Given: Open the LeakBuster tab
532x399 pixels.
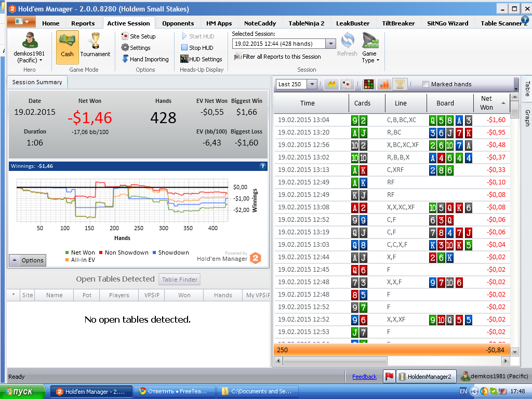Looking at the screenshot, I should point(353,23).
